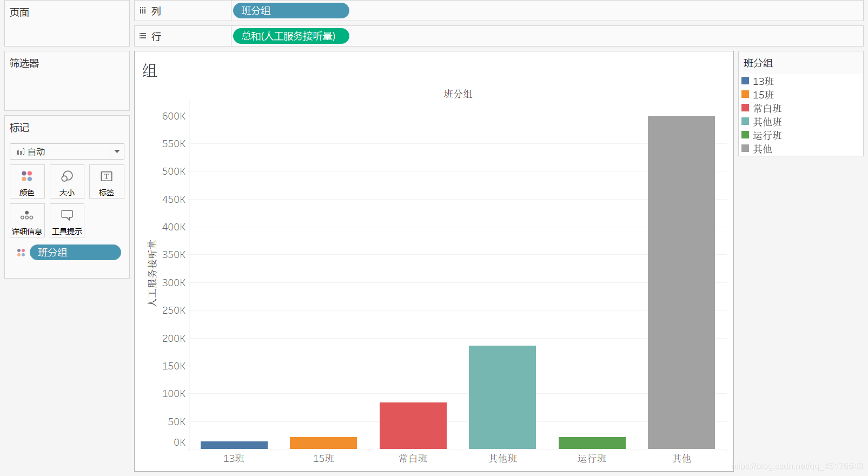Click the 常白班 x-axis label

point(413,458)
